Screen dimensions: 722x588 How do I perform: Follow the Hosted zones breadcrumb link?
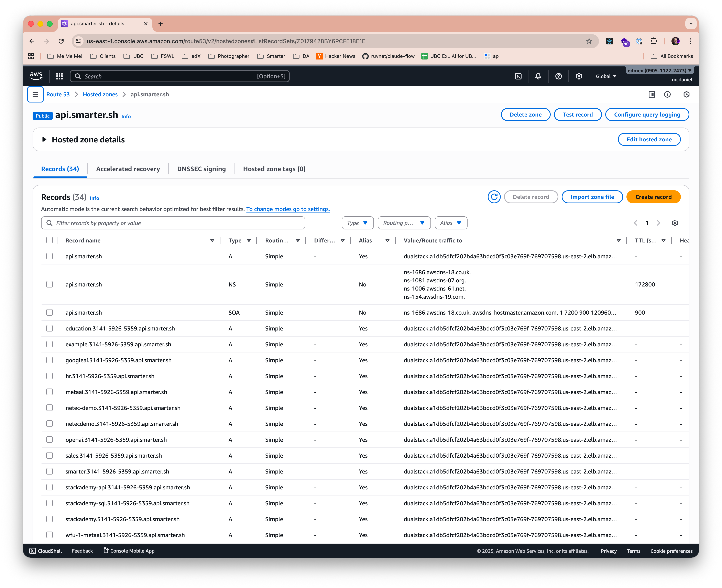[100, 94]
